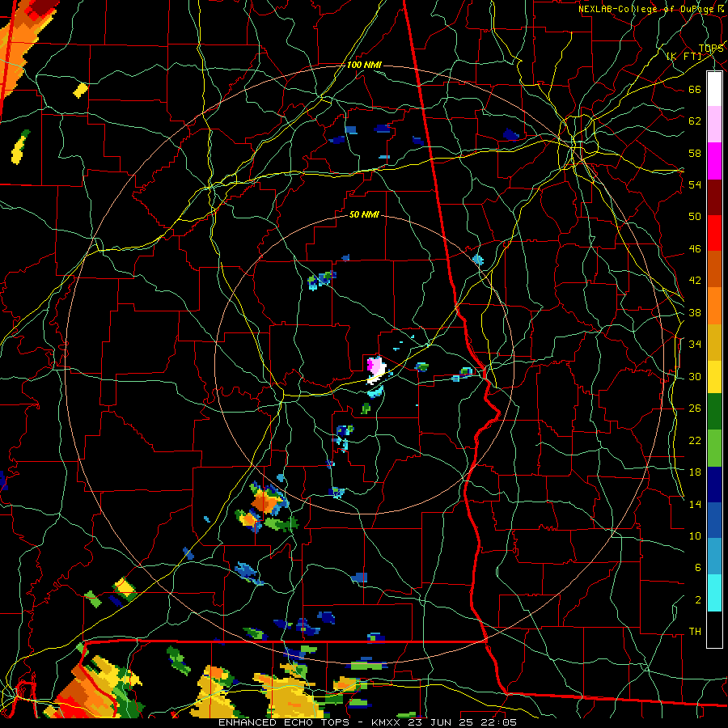This screenshot has height=728, width=728.
Task: Select the '46' legend value
Action: [x=695, y=249]
